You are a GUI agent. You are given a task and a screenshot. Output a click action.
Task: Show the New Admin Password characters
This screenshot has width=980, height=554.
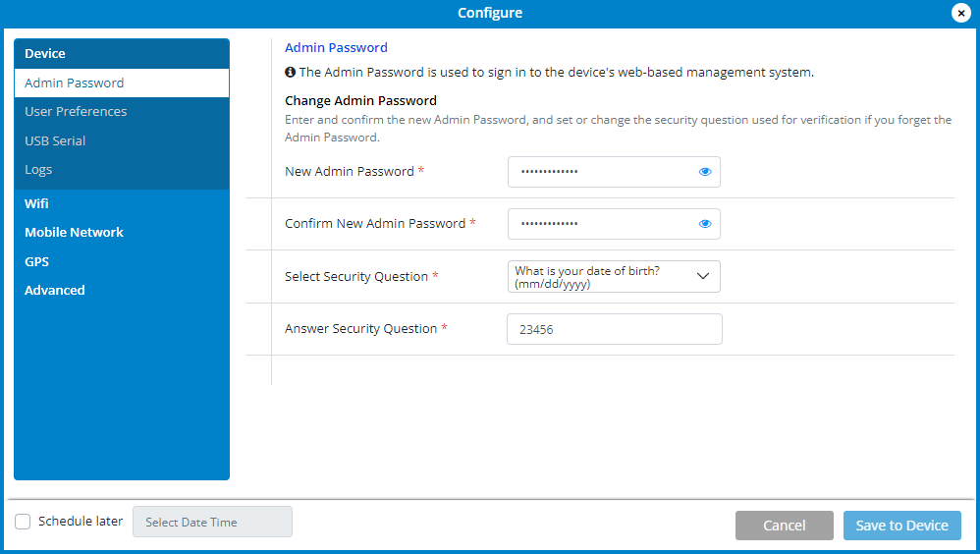[x=704, y=172]
